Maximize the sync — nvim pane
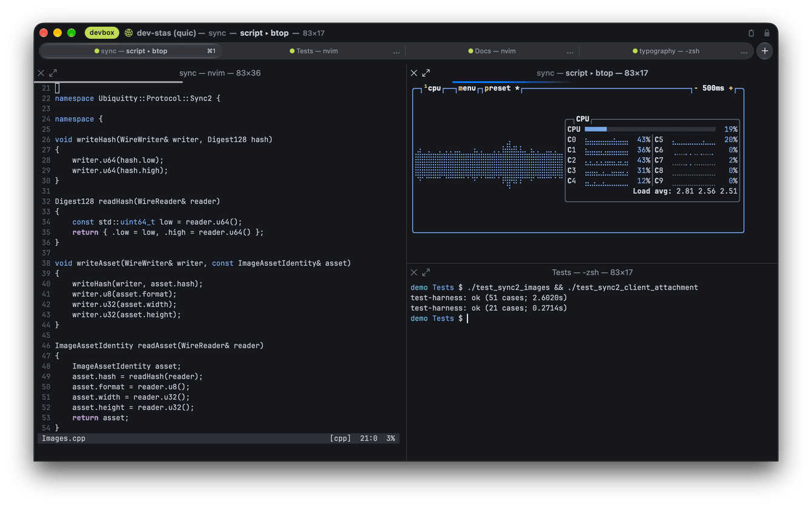Screen dimensions: 812x506 (x=53, y=73)
